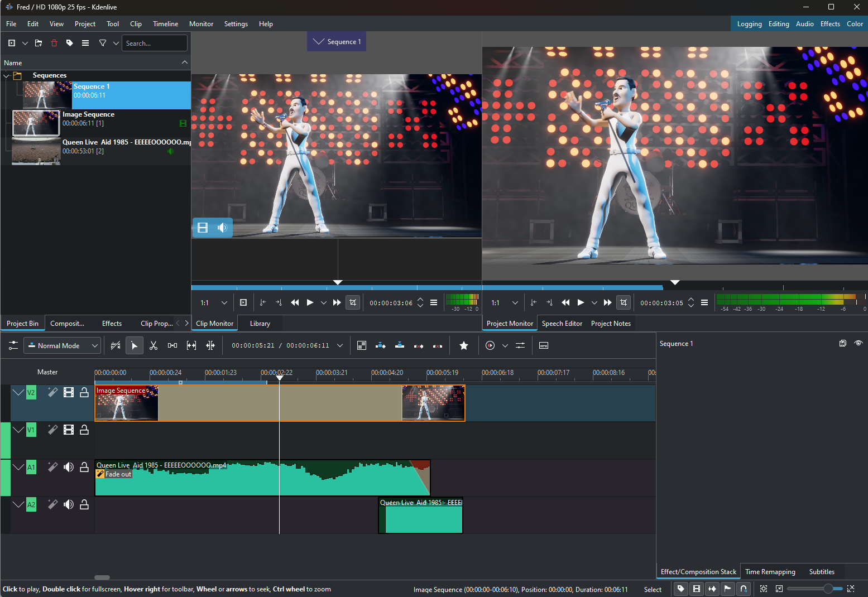
Task: Toggle mix clips composition icon
Action: pos(362,346)
